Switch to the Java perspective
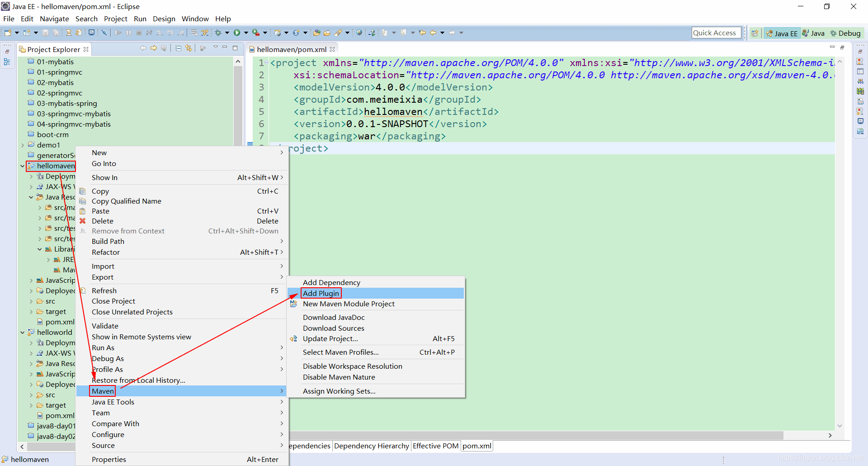 coord(813,33)
